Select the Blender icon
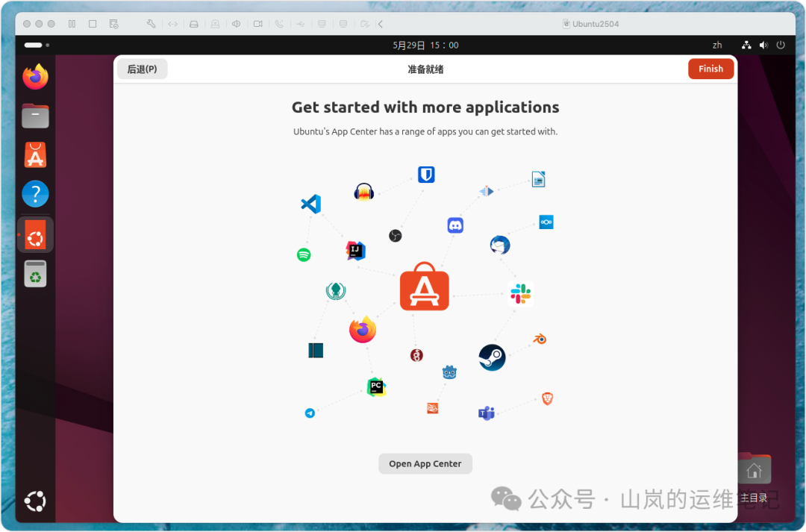 click(x=540, y=339)
